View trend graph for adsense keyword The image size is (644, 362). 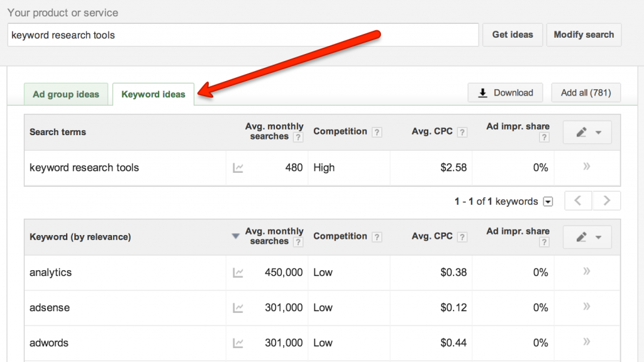pos(239,307)
